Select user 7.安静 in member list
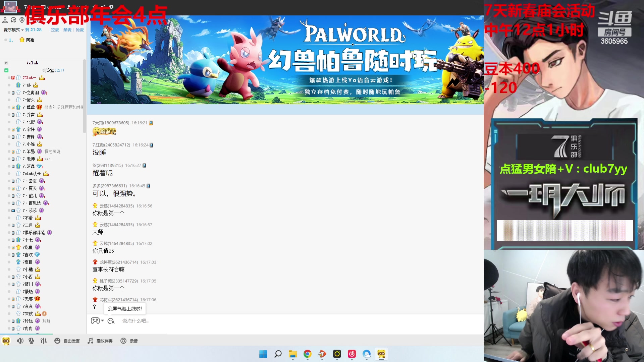Viewport: 644px width, 362px height. pos(29,137)
